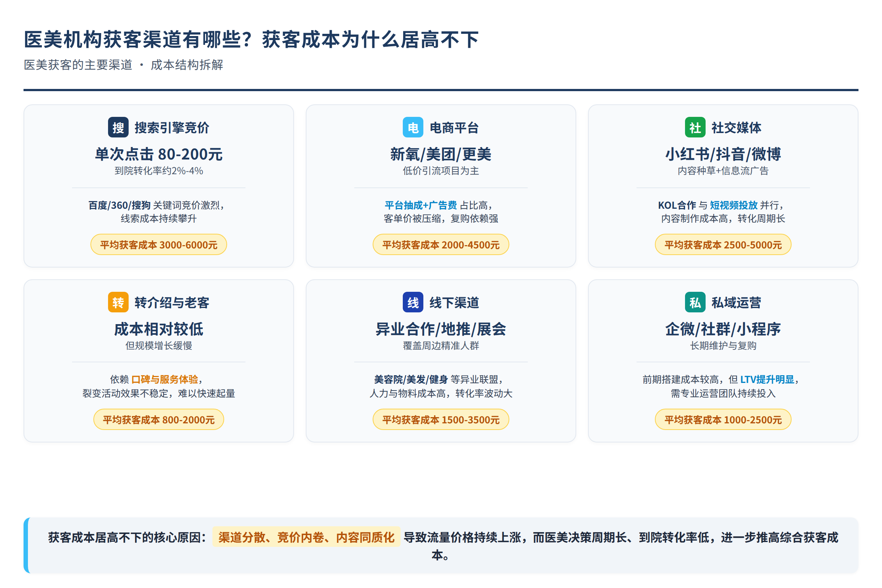Viewport: 882px width, 588px height.
Task: Click the blue text 短视频投放
Action: (734, 205)
